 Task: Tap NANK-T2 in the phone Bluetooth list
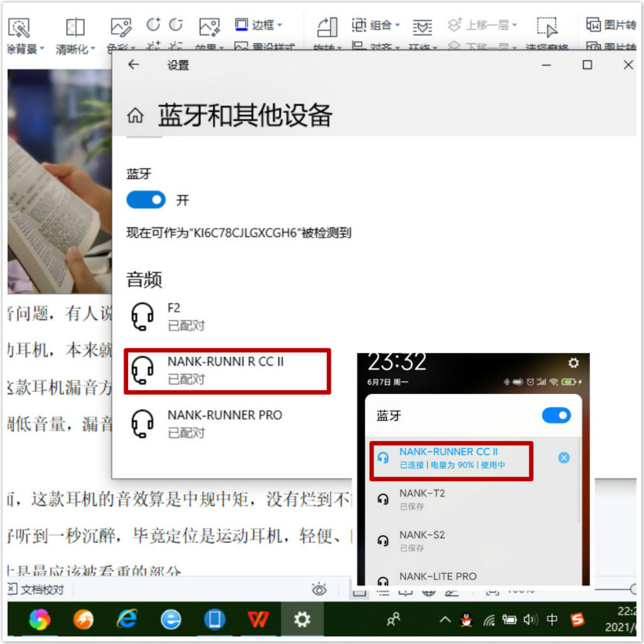421,499
